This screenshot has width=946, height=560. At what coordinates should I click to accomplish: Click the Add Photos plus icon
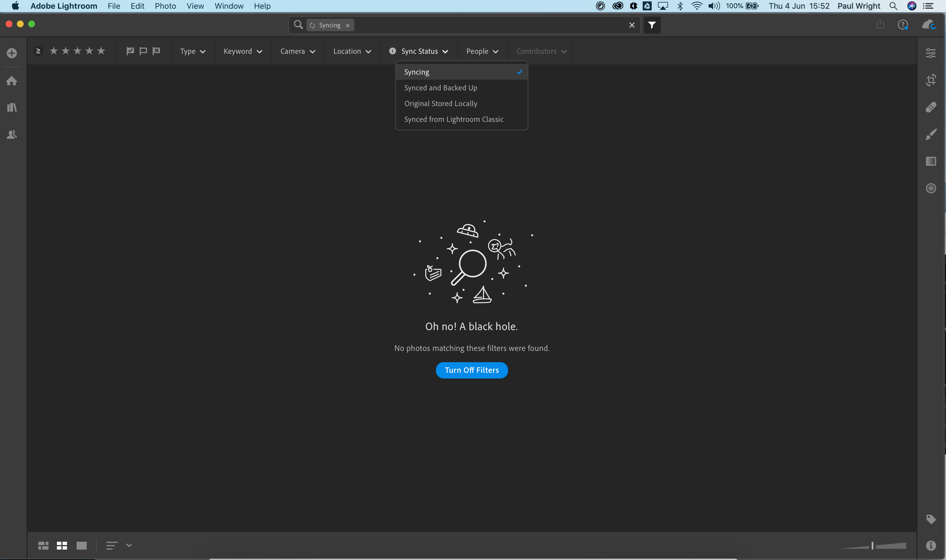(12, 53)
